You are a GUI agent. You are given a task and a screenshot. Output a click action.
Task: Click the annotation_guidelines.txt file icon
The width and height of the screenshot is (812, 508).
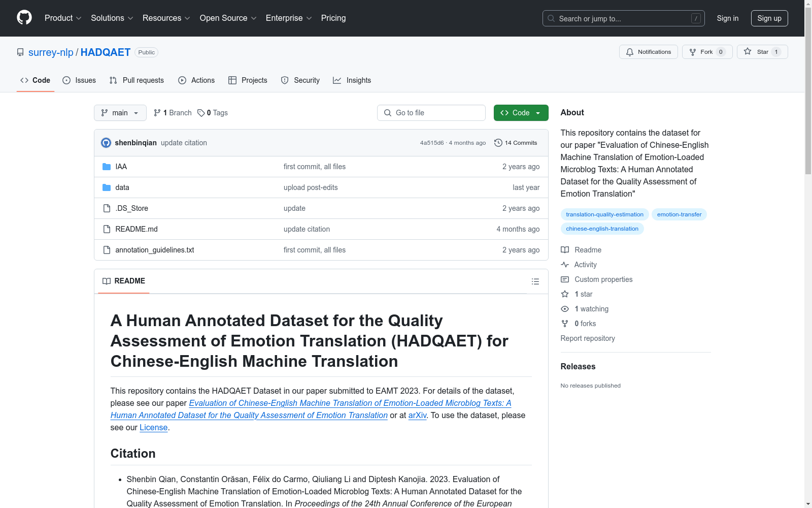pos(107,250)
